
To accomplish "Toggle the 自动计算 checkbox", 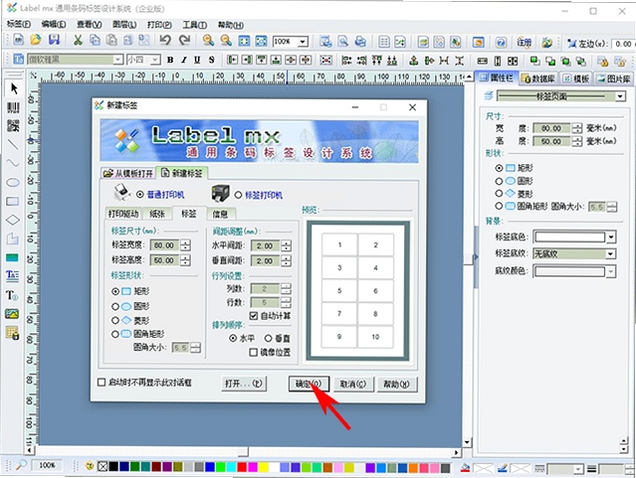I will click(x=254, y=316).
